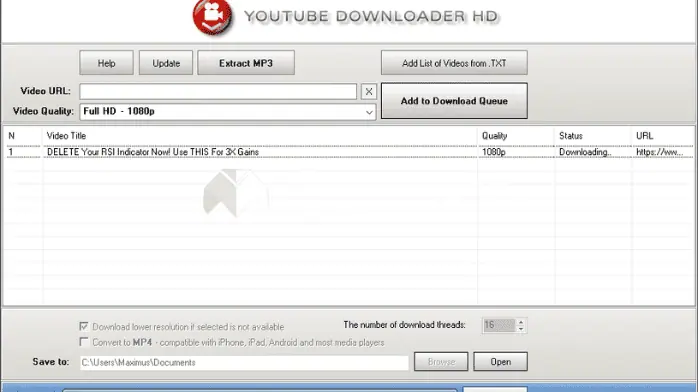Open the Help button

(x=106, y=63)
